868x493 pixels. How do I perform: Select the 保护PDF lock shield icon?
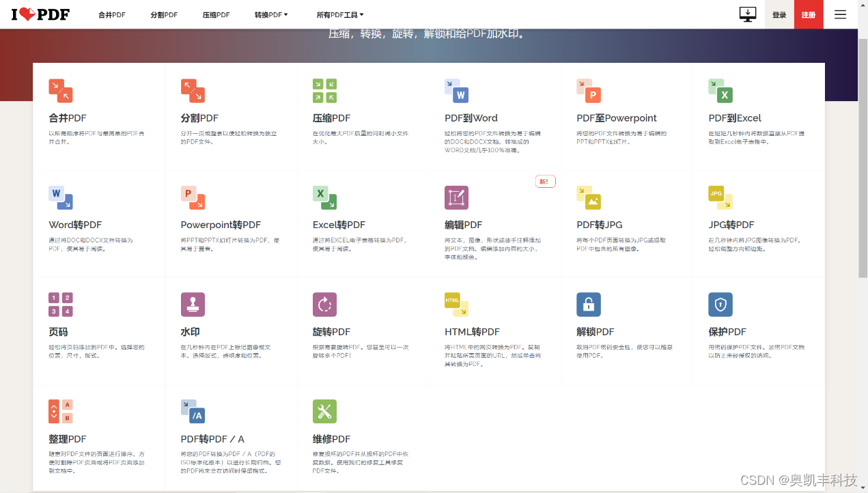point(720,305)
